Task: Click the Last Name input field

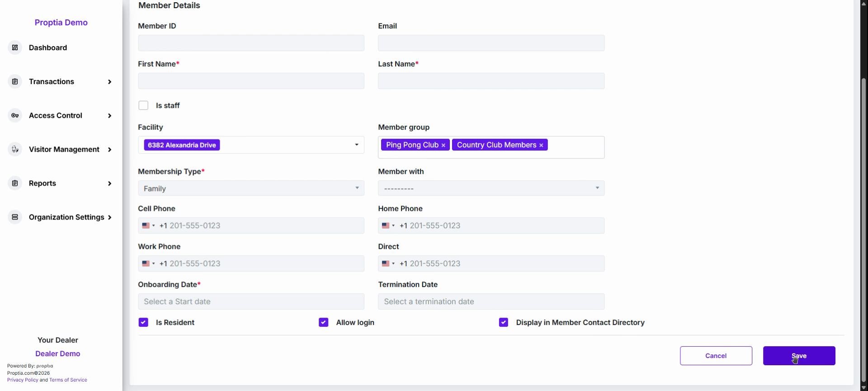Action: [x=491, y=81]
